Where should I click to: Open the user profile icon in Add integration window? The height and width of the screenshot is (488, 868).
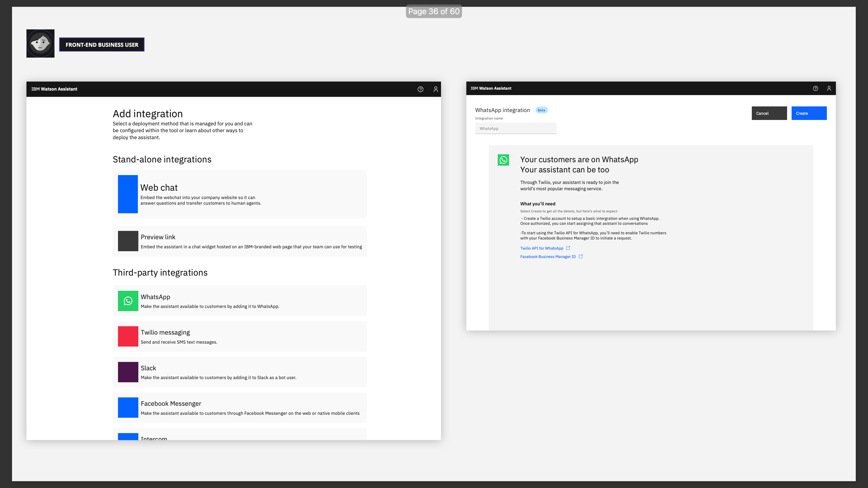click(x=436, y=89)
